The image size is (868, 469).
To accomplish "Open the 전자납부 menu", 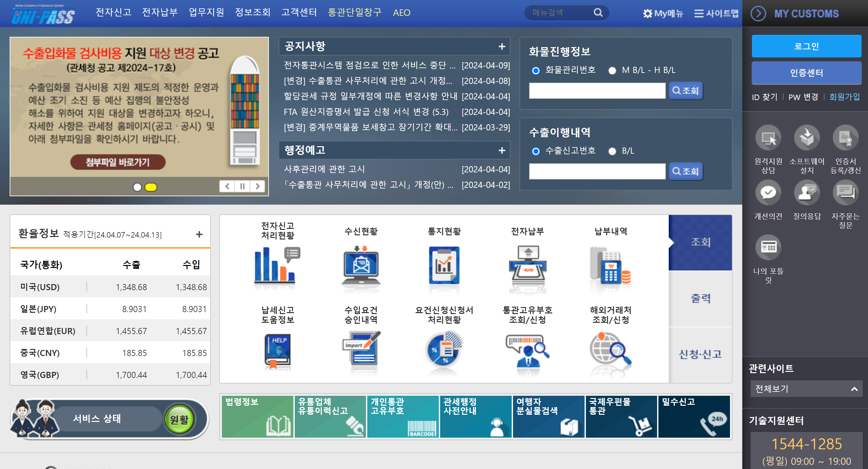I will click(x=160, y=13).
